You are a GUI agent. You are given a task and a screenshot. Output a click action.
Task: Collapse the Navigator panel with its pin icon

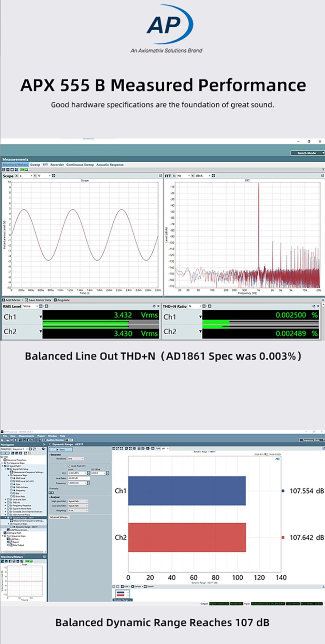click(x=44, y=444)
